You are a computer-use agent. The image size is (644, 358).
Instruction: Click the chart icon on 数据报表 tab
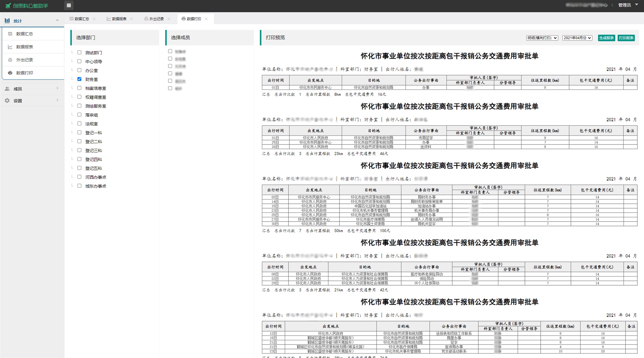[x=109, y=19]
